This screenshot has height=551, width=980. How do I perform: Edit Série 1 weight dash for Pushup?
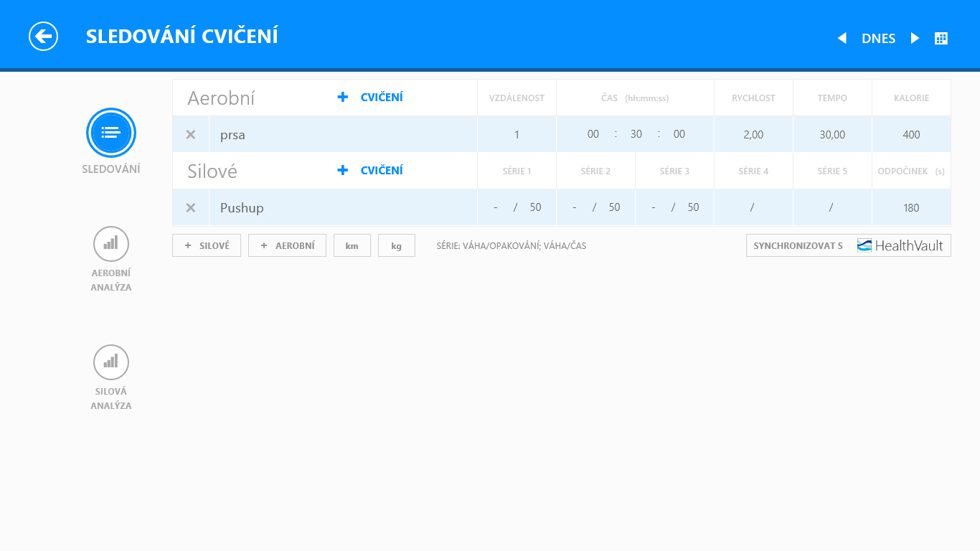[496, 207]
